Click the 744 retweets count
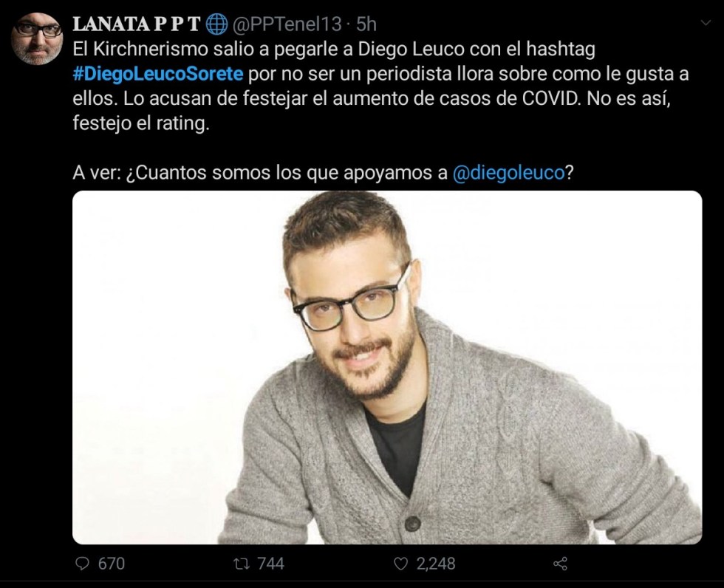The width and height of the screenshot is (724, 588). (x=270, y=564)
